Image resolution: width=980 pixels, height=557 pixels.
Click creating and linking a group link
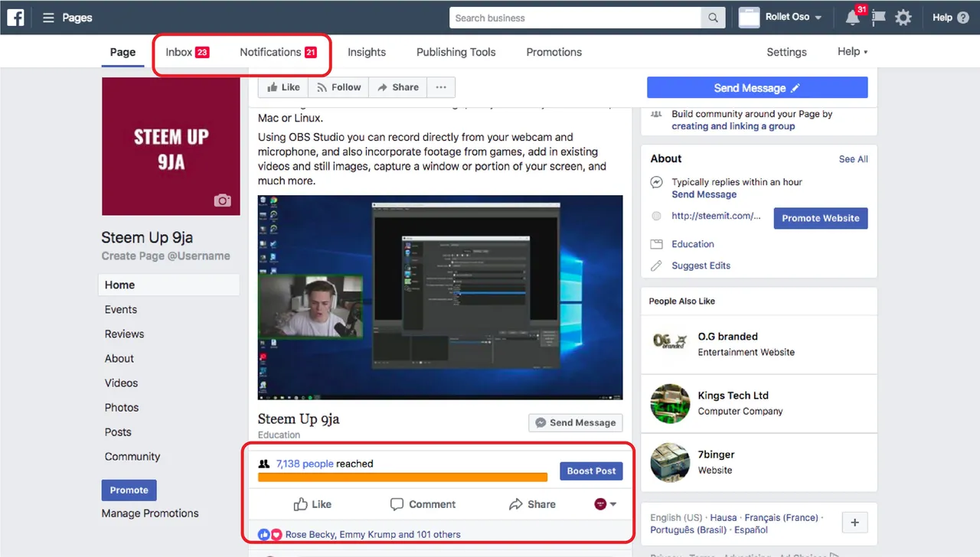(x=733, y=126)
